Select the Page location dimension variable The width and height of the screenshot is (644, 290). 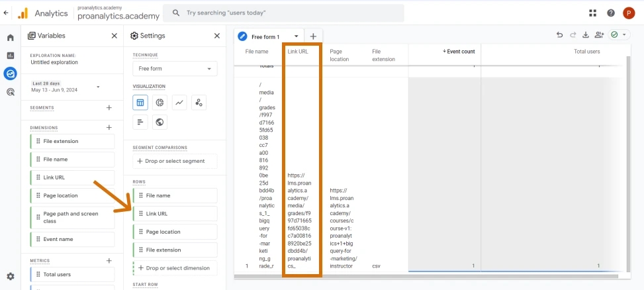click(x=72, y=195)
